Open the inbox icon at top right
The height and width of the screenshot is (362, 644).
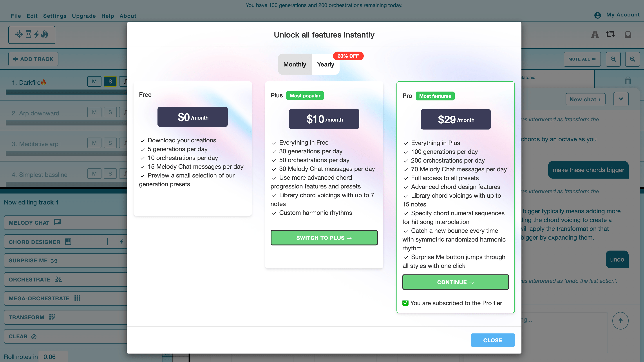pos(628,34)
